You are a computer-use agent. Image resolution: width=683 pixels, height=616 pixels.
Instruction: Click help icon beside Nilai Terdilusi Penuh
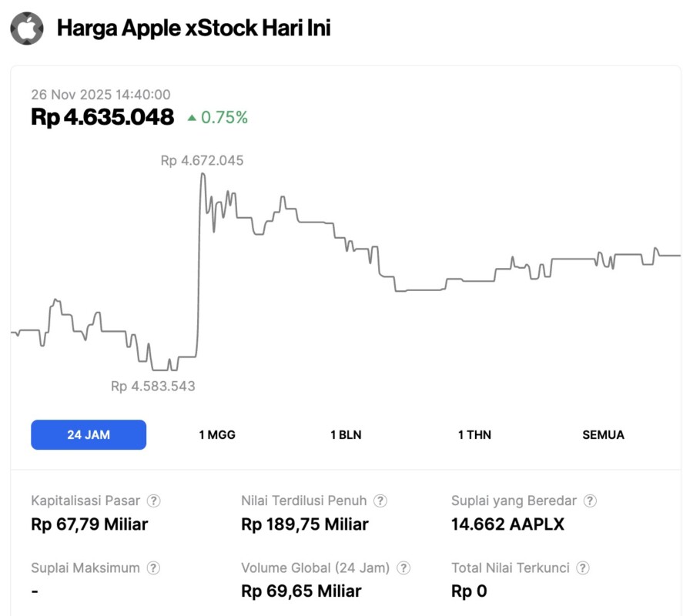click(x=380, y=500)
